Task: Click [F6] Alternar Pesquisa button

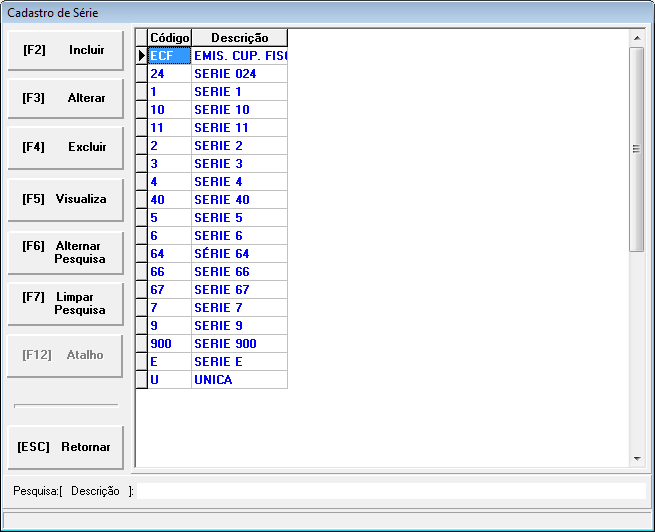Action: pyautogui.click(x=66, y=252)
